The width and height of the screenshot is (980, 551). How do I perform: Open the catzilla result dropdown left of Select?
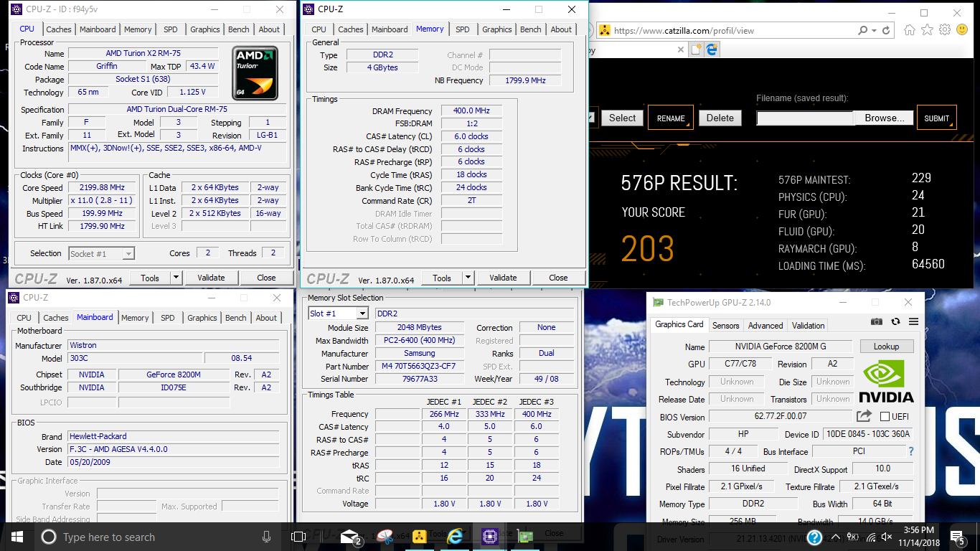[x=593, y=118]
